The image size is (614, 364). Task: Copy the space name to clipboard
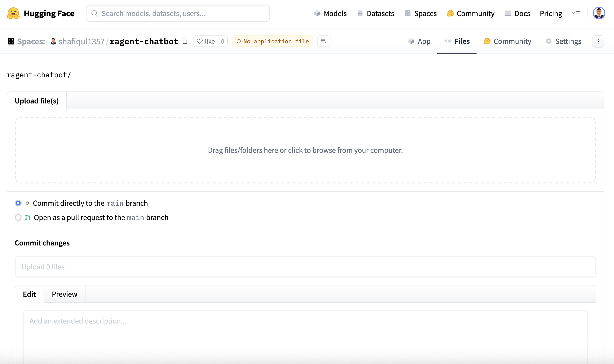pyautogui.click(x=185, y=41)
